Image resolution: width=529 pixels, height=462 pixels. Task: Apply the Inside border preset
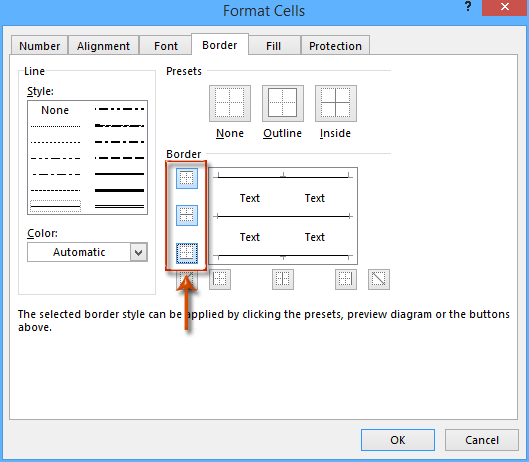pyautogui.click(x=336, y=104)
